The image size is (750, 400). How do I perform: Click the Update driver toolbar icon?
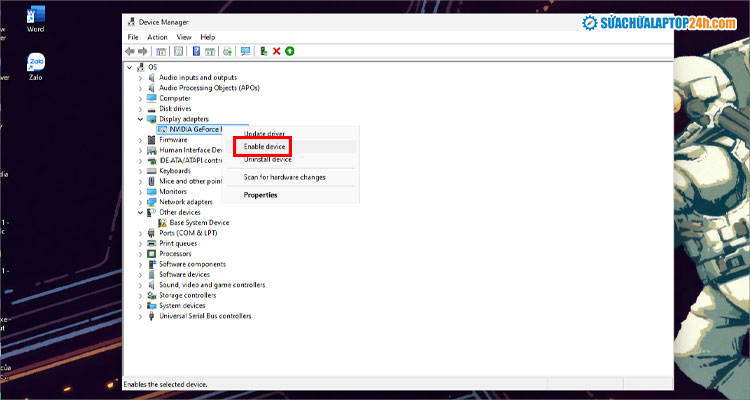(x=263, y=51)
